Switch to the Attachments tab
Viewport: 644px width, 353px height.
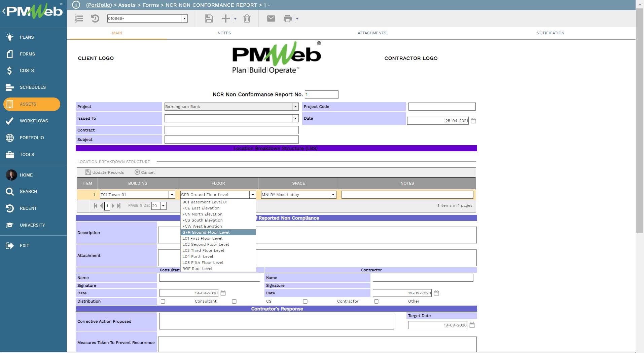[372, 33]
